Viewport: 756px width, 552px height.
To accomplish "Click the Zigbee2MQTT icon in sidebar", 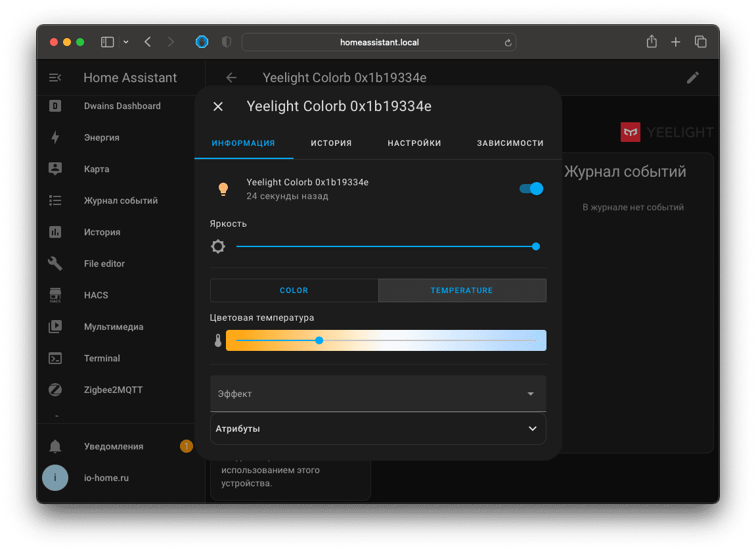I will click(x=55, y=390).
